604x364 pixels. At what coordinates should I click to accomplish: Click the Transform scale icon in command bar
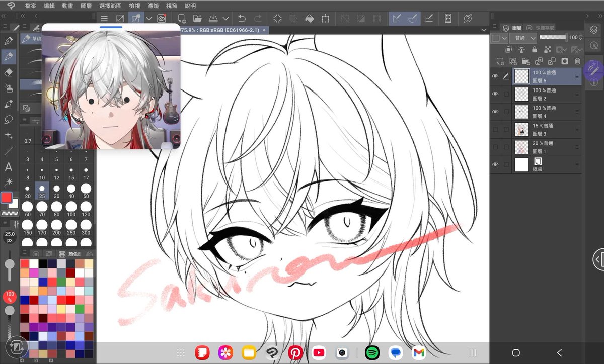click(x=326, y=19)
